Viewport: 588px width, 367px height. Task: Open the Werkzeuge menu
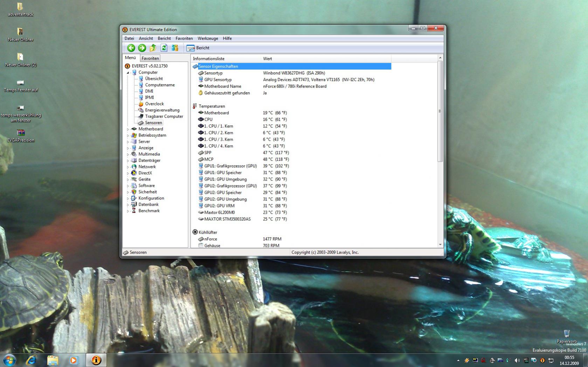(208, 38)
